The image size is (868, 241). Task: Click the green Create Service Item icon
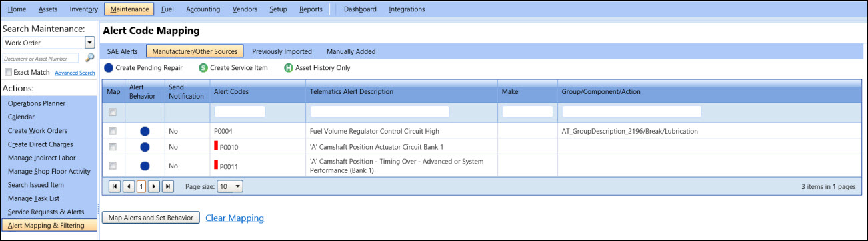pos(203,67)
